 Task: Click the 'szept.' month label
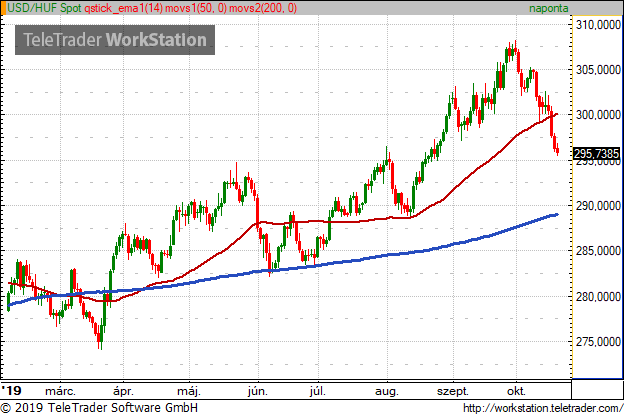453,392
